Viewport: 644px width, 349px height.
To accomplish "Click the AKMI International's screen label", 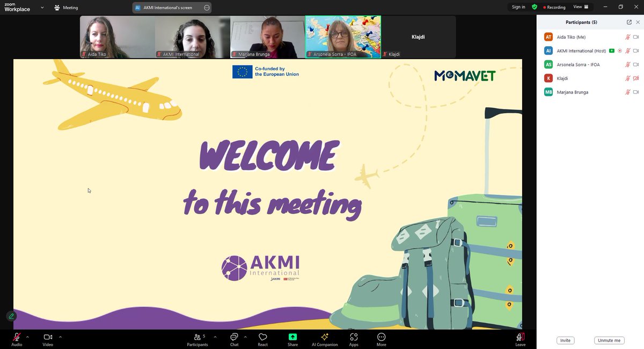I will (x=167, y=8).
